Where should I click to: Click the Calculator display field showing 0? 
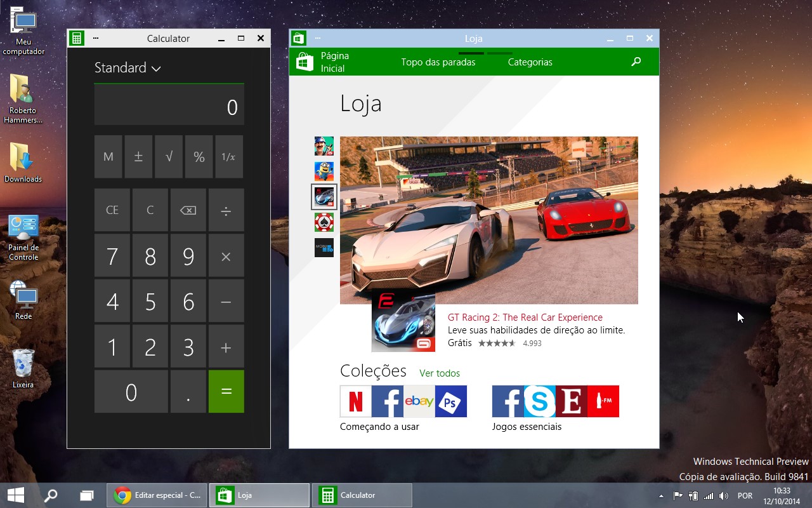[x=169, y=105]
